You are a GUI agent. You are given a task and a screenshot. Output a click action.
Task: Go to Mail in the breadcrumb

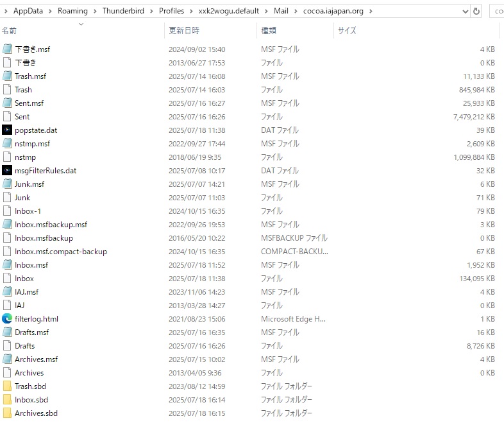(x=281, y=11)
